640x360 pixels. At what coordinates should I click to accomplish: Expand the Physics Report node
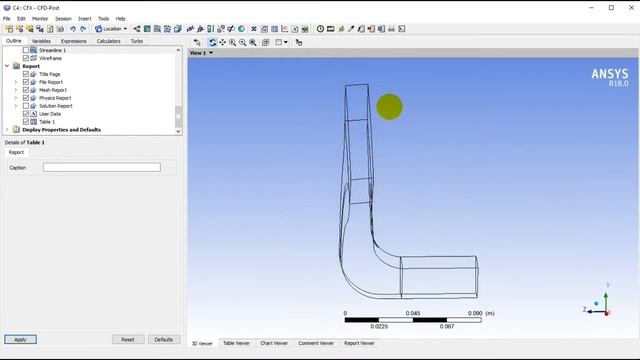pyautogui.click(x=16, y=98)
